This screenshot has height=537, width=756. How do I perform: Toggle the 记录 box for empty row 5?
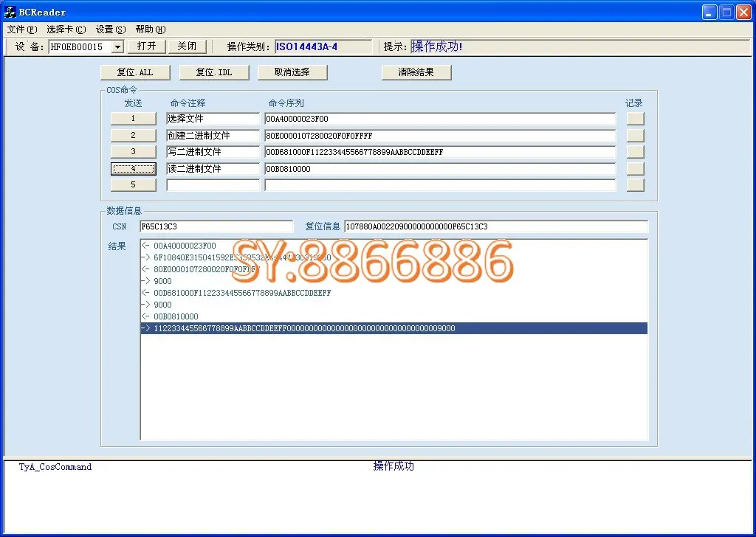pyautogui.click(x=636, y=185)
